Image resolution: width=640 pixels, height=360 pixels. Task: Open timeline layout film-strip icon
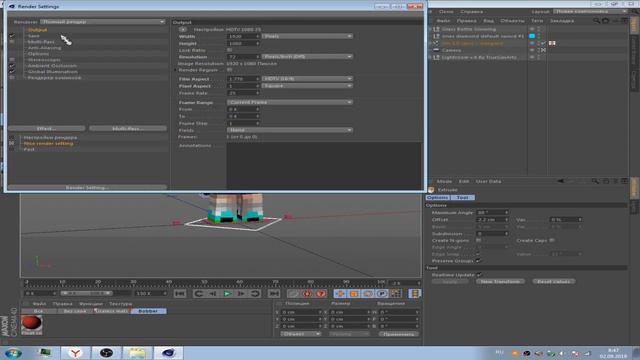coord(414,293)
